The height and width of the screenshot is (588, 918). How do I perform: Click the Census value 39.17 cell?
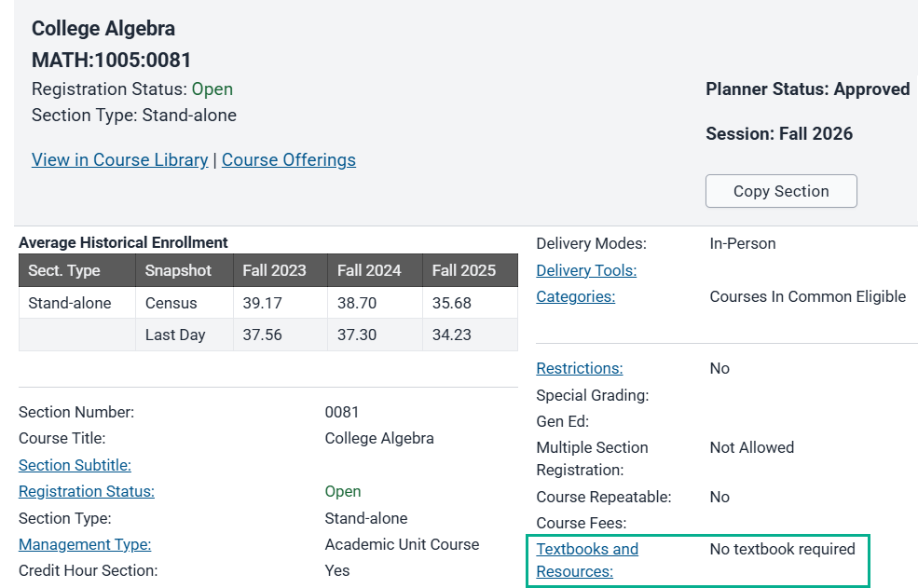pos(281,303)
